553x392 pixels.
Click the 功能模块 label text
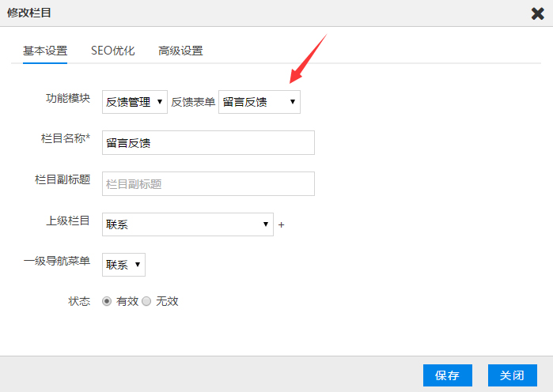pos(68,99)
